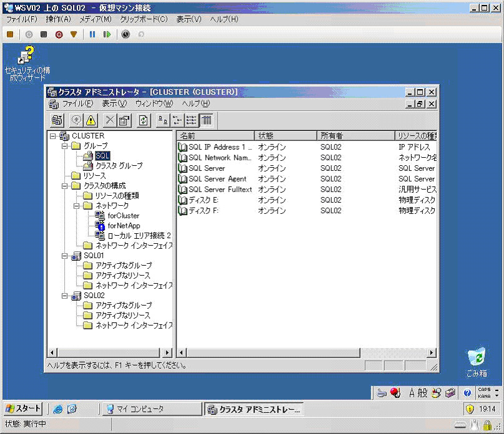Click the スタート button
504x434 pixels.
point(23,409)
